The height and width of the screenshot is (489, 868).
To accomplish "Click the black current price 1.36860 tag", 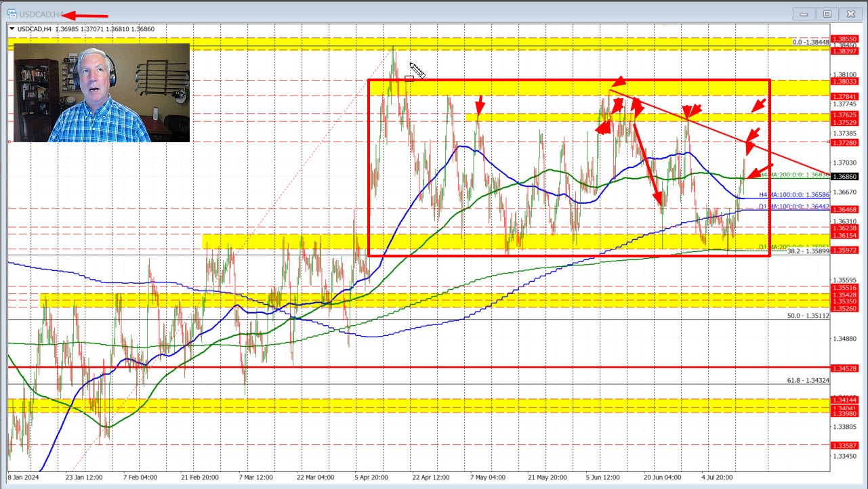I will point(845,177).
